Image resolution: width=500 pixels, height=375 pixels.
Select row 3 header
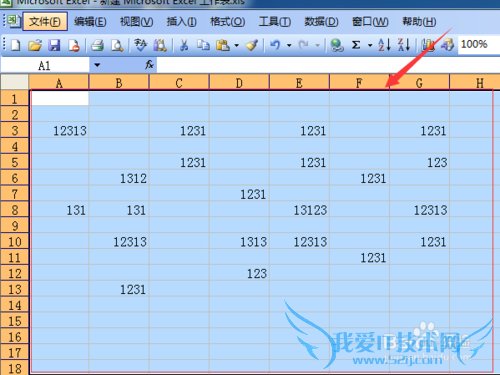15,130
